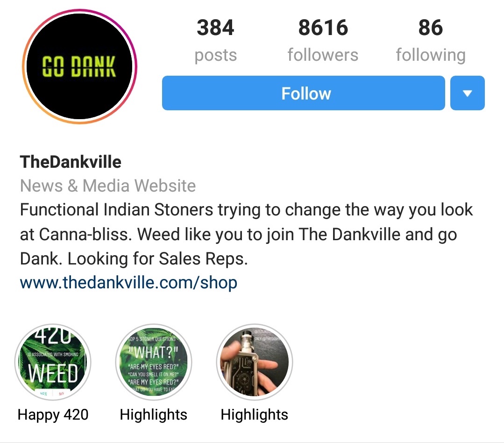Select the TheDankville profile name
This screenshot has width=504, height=443.
71,162
